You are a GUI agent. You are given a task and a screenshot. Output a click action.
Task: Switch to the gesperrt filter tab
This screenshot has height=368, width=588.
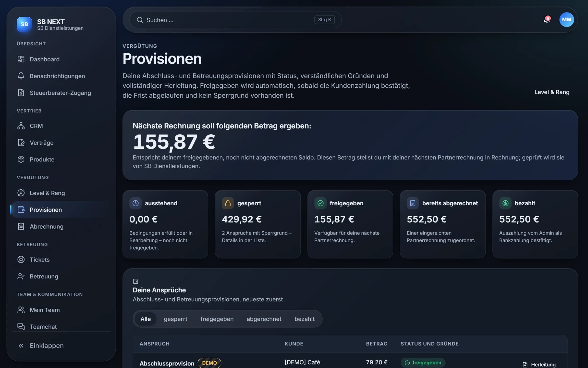175,319
